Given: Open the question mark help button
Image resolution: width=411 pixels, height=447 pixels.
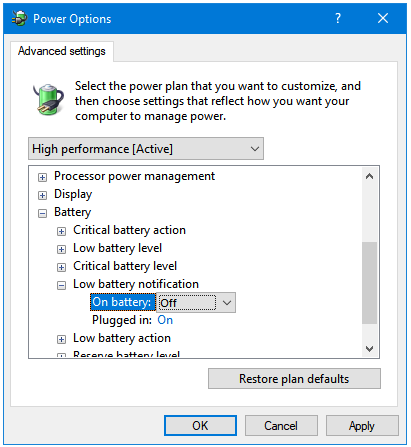Looking at the screenshot, I should click(x=338, y=18).
